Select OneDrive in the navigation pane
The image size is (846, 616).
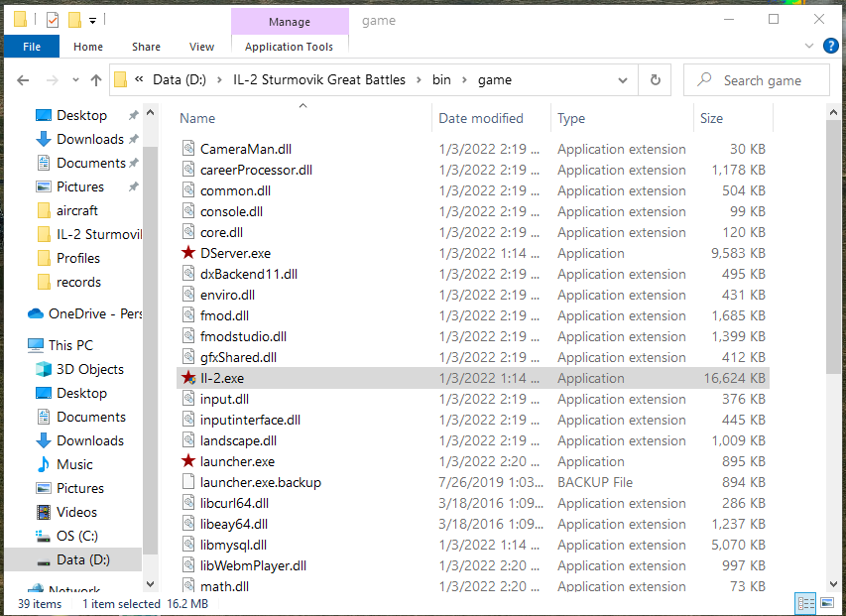pos(85,313)
